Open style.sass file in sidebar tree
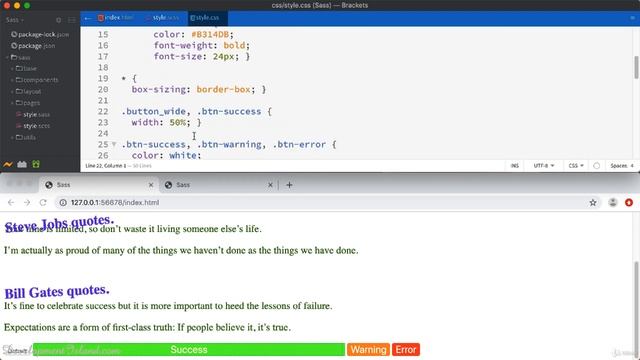Screen dimensions: 640x360 pyautogui.click(x=33, y=114)
